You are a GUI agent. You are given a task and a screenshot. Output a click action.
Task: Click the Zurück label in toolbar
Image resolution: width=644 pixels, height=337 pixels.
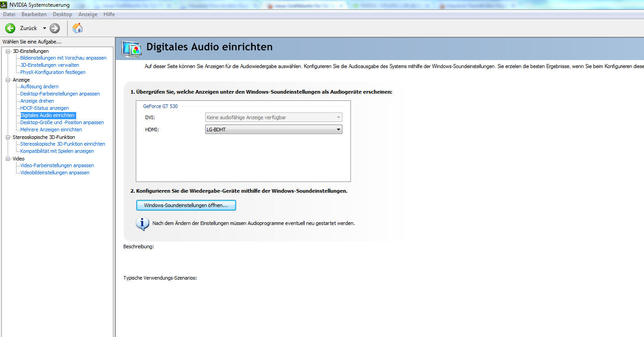29,28
